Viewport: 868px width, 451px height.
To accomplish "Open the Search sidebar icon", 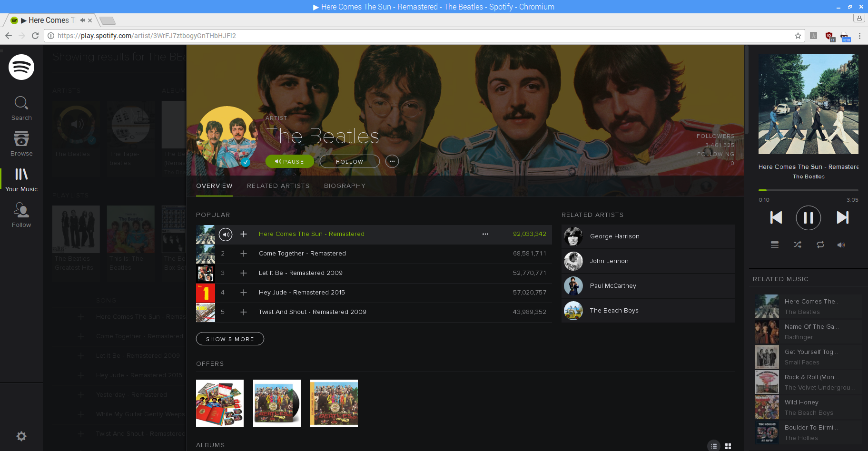I will [21, 108].
